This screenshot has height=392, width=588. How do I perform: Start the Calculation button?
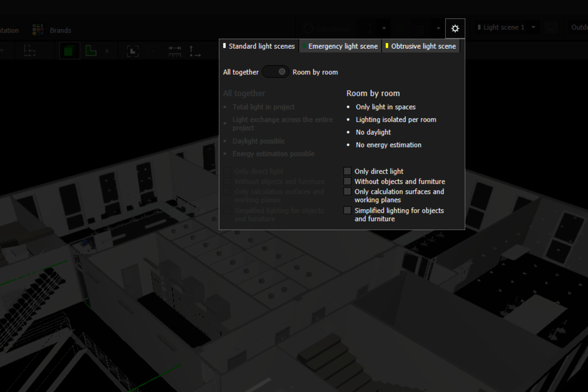tap(327, 28)
